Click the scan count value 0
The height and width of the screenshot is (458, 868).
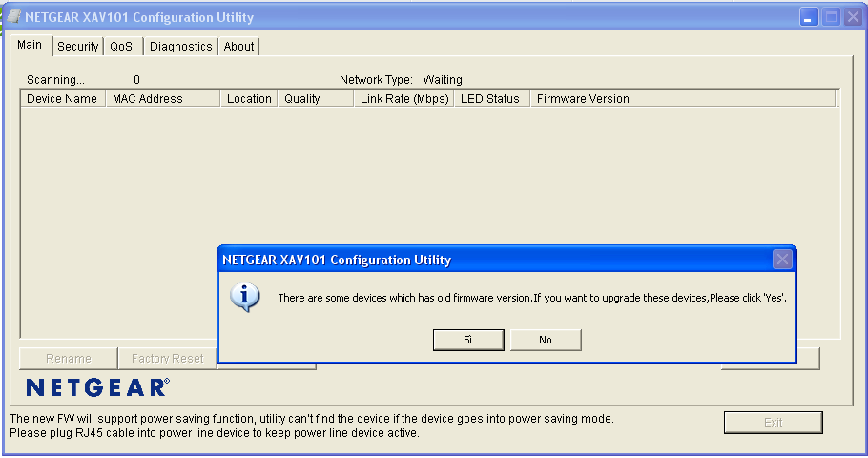[136, 80]
